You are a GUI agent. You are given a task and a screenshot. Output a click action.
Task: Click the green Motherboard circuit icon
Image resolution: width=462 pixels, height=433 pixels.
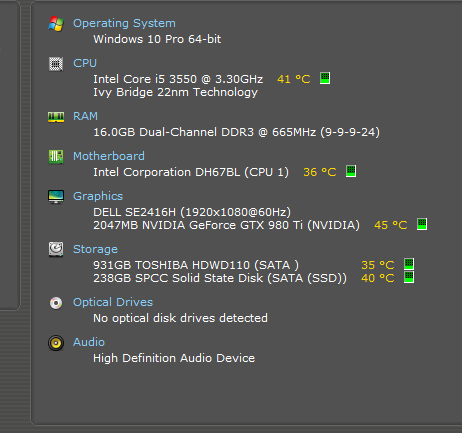point(56,157)
